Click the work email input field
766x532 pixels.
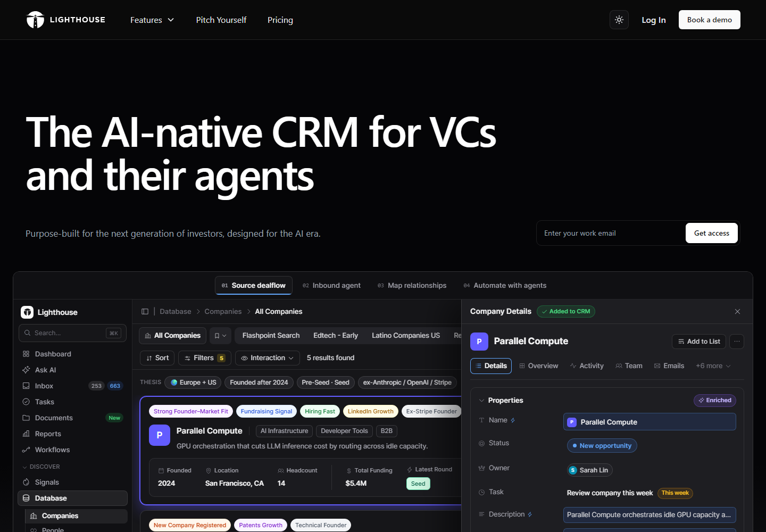pos(612,233)
